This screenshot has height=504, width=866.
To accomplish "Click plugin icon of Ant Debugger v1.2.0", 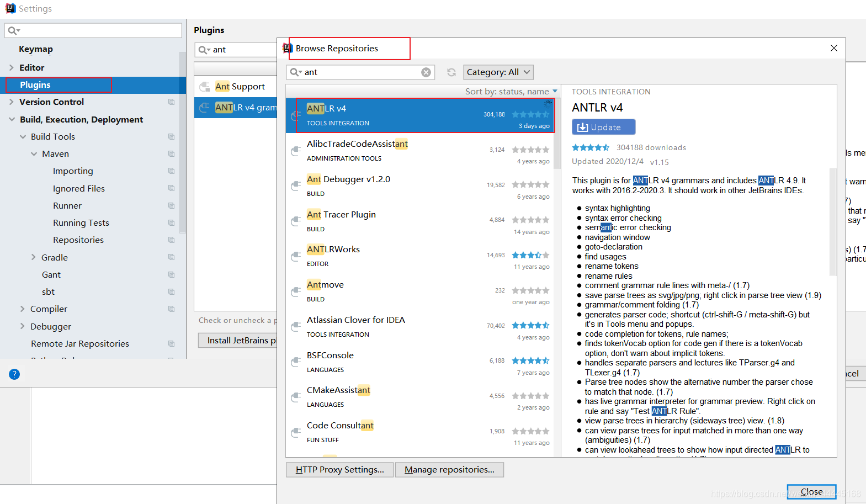I will point(296,187).
